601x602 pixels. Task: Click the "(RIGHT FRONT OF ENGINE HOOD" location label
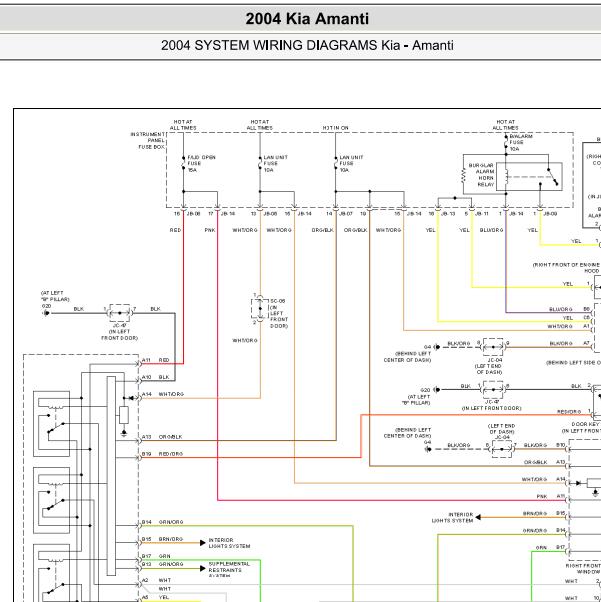pos(566,268)
